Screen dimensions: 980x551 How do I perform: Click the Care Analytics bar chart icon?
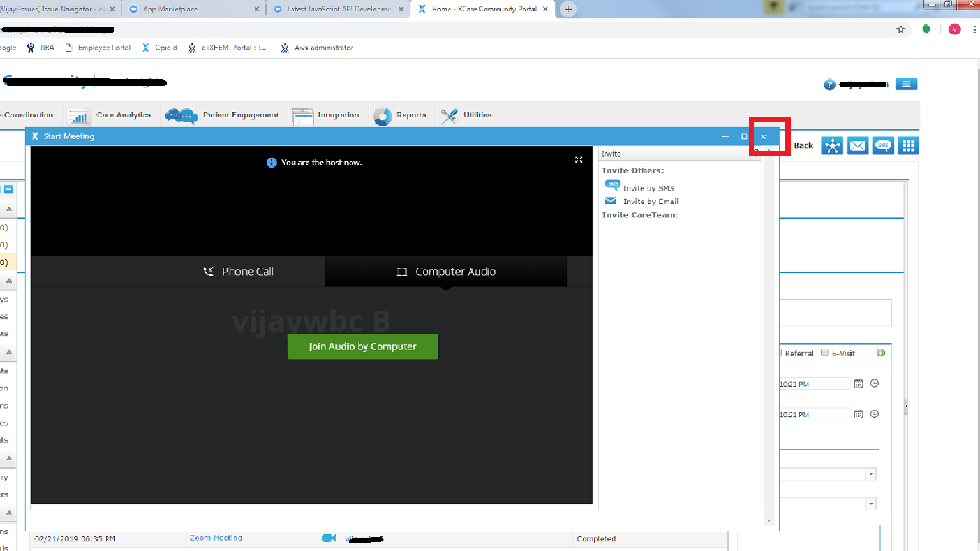tap(78, 116)
